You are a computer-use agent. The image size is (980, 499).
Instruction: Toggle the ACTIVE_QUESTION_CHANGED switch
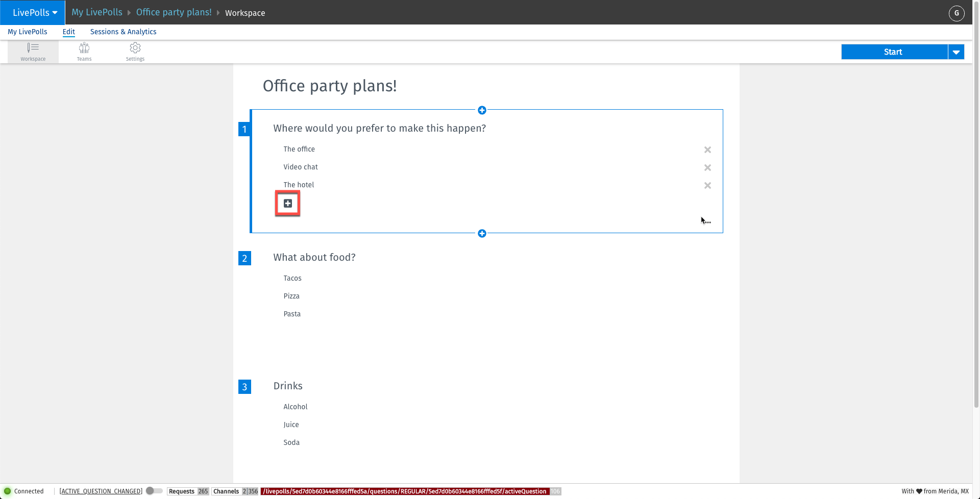click(x=154, y=491)
